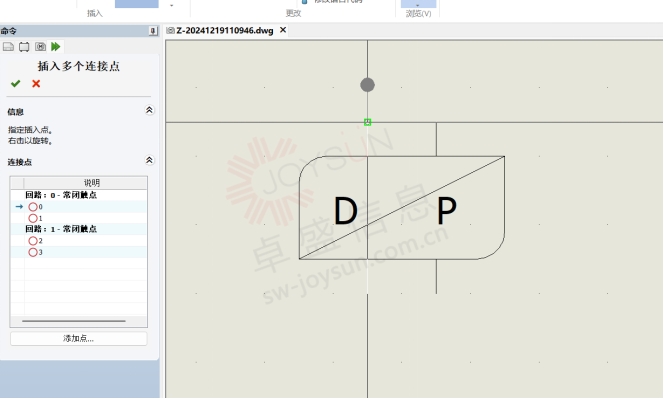Confirm with the green checkmark icon

[16, 83]
